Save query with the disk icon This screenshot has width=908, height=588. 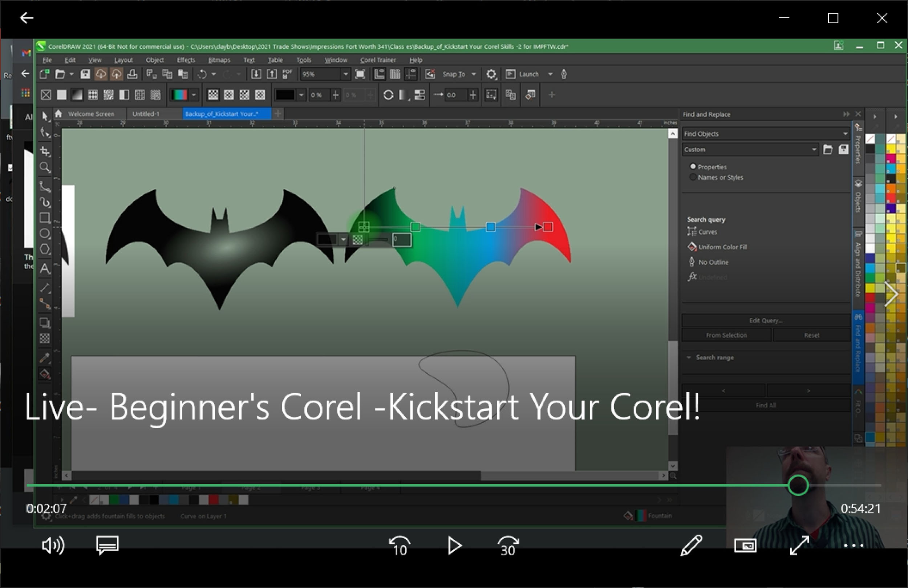[843, 149]
